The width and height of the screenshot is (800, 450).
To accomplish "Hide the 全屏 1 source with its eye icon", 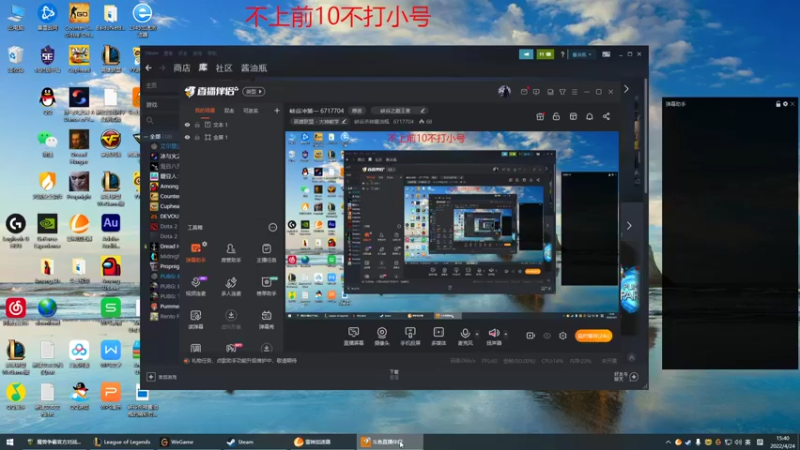I will [187, 137].
